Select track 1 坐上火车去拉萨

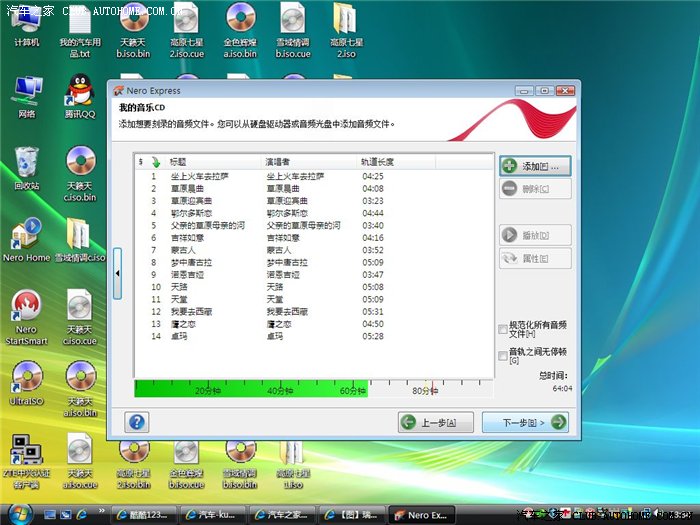coord(312,176)
